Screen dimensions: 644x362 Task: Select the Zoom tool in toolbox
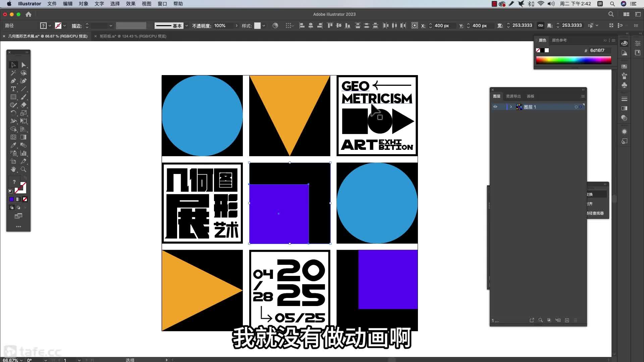coord(23,169)
